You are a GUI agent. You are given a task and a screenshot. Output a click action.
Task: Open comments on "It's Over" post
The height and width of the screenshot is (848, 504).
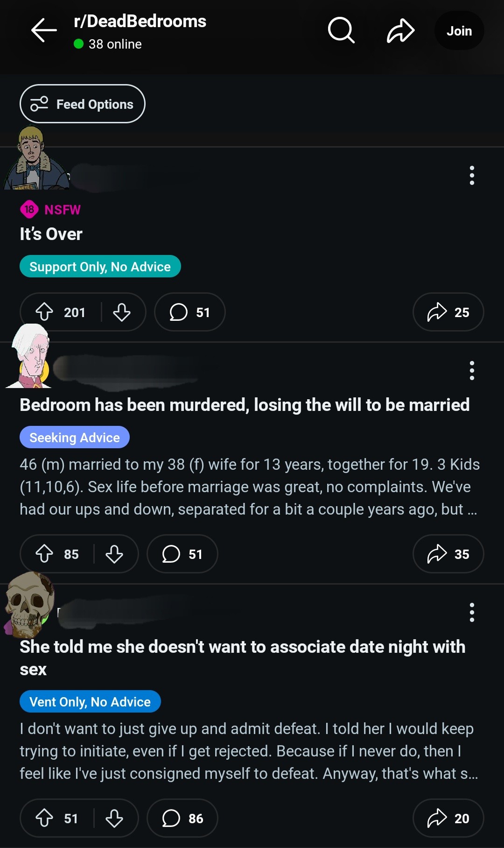click(x=189, y=312)
